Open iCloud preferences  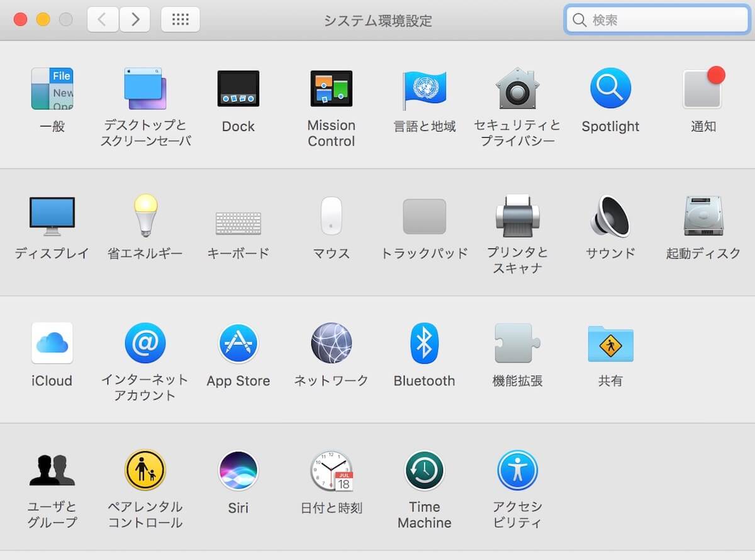pos(52,343)
